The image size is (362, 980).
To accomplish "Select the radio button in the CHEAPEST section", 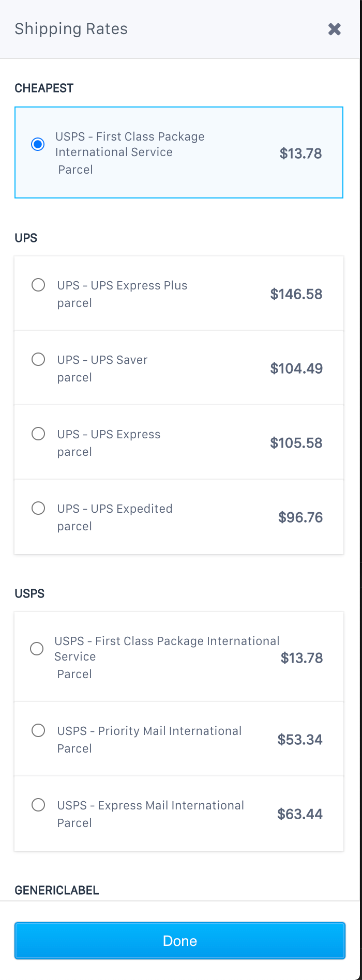I will [x=38, y=144].
